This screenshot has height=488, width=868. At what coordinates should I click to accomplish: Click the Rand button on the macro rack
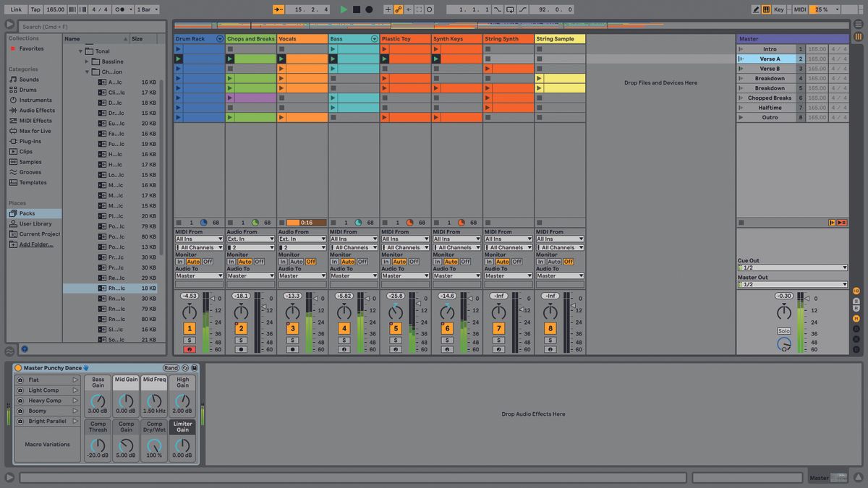click(171, 367)
